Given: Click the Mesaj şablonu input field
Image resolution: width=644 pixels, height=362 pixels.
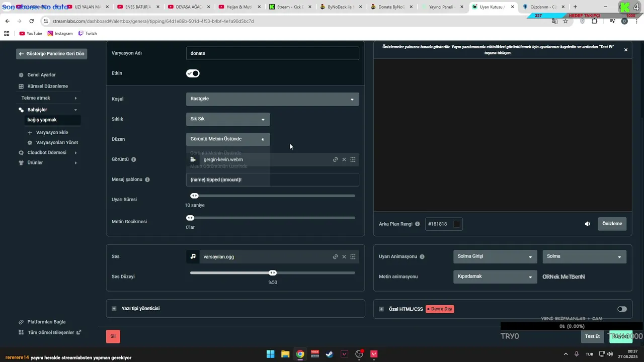Looking at the screenshot, I should click(273, 179).
